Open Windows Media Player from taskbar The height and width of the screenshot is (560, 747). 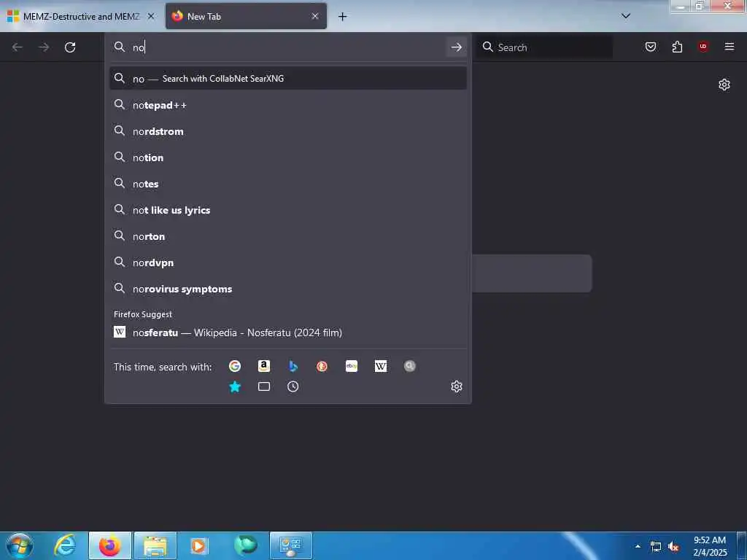click(x=200, y=545)
